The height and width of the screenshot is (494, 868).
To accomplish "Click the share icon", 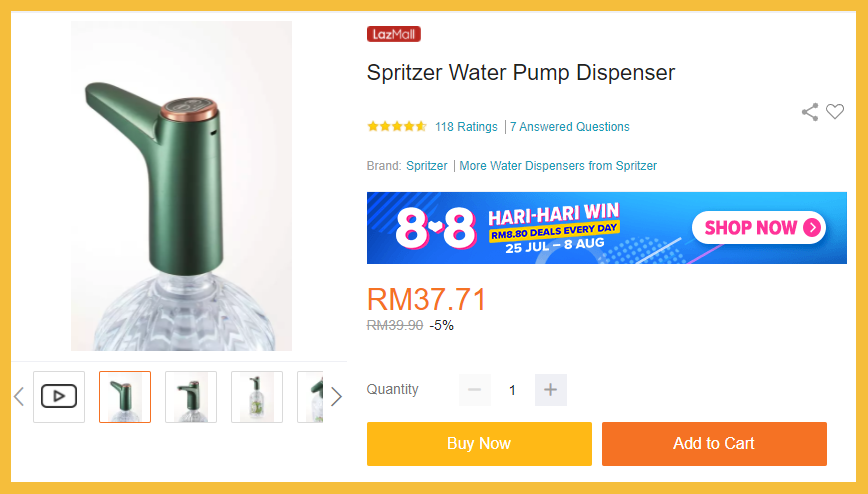I will 810,112.
